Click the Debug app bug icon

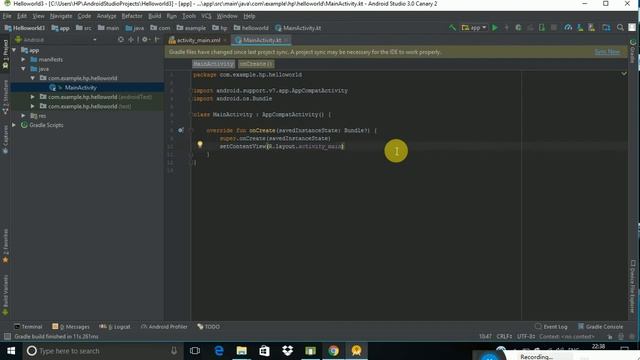point(518,28)
